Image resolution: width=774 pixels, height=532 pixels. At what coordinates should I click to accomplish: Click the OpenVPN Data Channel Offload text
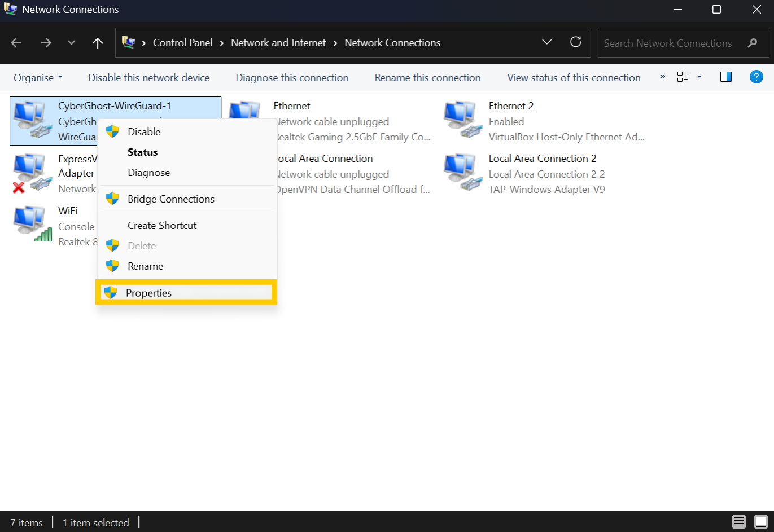pyautogui.click(x=352, y=190)
